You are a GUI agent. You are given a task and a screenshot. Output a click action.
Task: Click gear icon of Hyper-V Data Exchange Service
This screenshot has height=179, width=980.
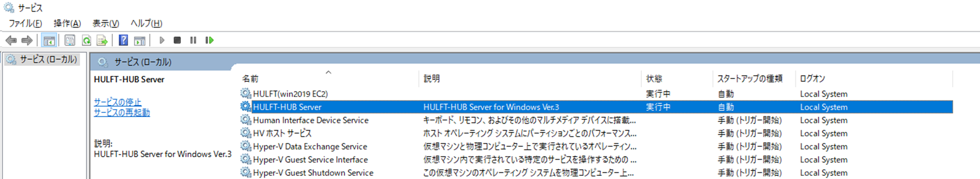coord(245,146)
